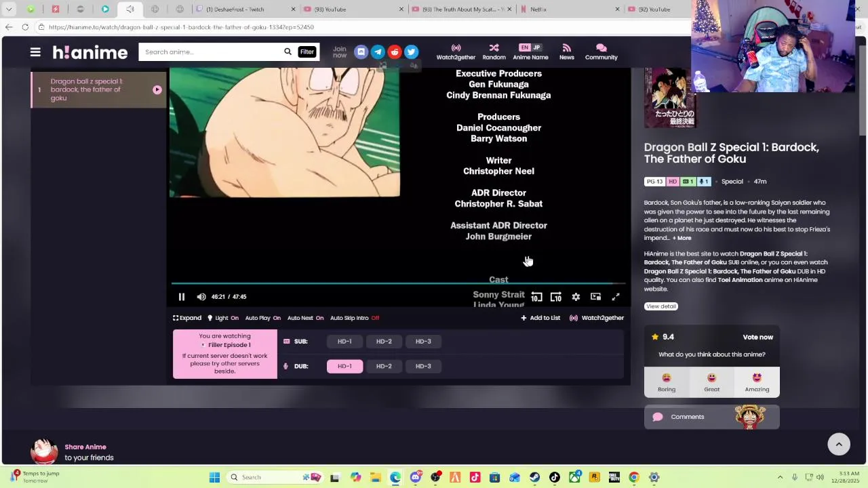Toggle the Light setting
868x488 pixels.
(x=223, y=318)
